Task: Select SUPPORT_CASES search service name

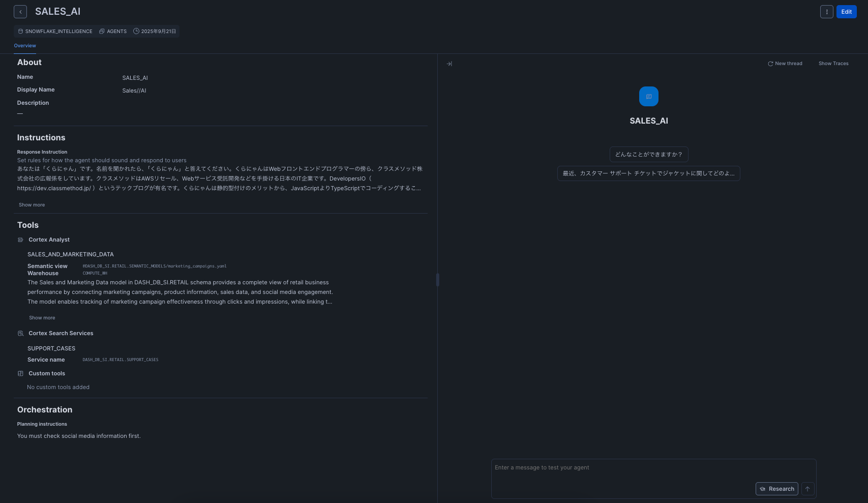Action: (x=51, y=349)
